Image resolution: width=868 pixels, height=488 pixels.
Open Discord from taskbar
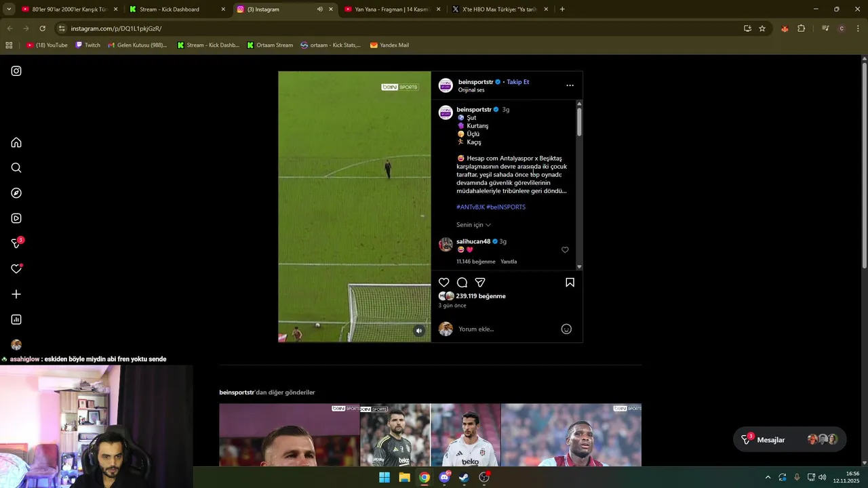(445, 477)
